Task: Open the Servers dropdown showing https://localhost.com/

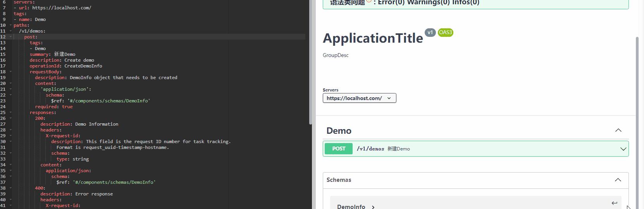Action: click(359, 98)
